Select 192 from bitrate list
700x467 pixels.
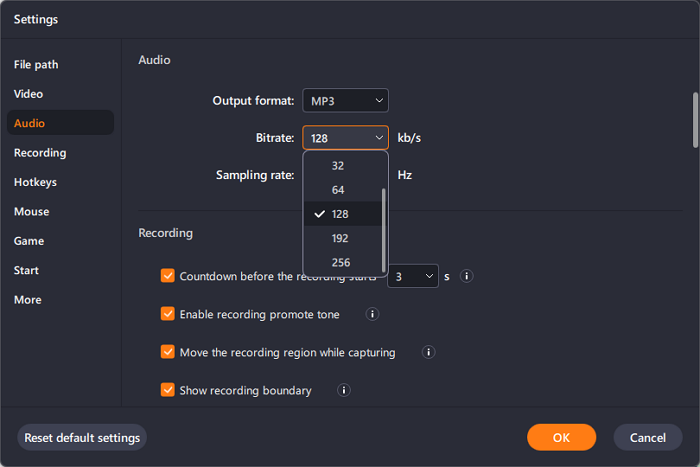(340, 238)
